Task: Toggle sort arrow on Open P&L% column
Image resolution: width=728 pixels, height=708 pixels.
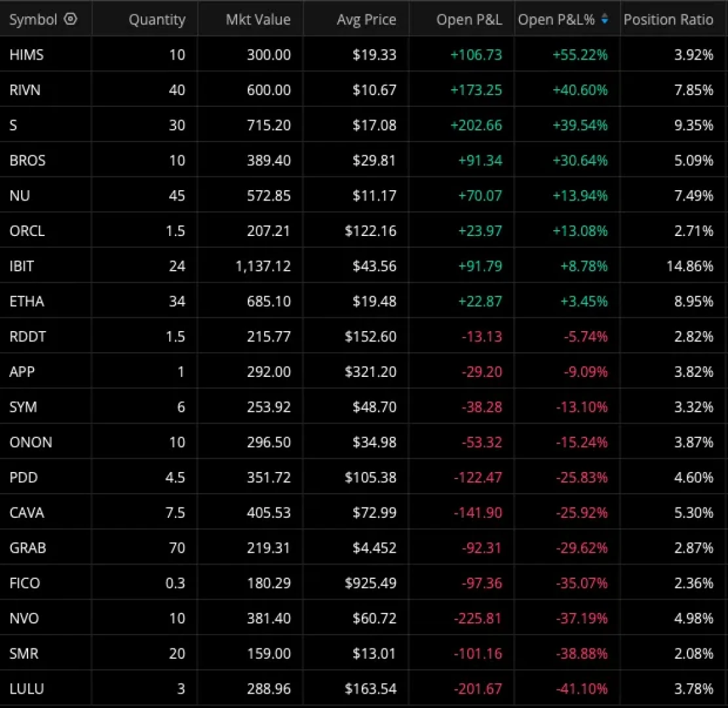Action: click(605, 19)
